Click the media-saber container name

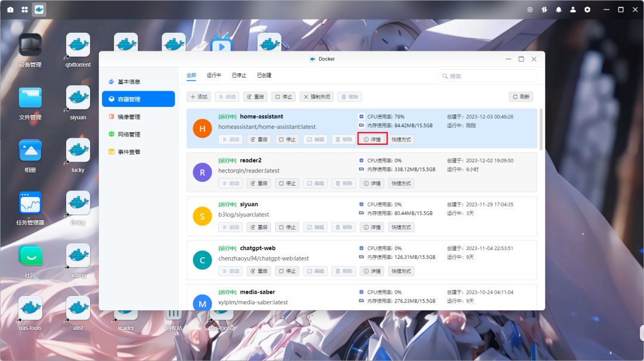point(258,292)
